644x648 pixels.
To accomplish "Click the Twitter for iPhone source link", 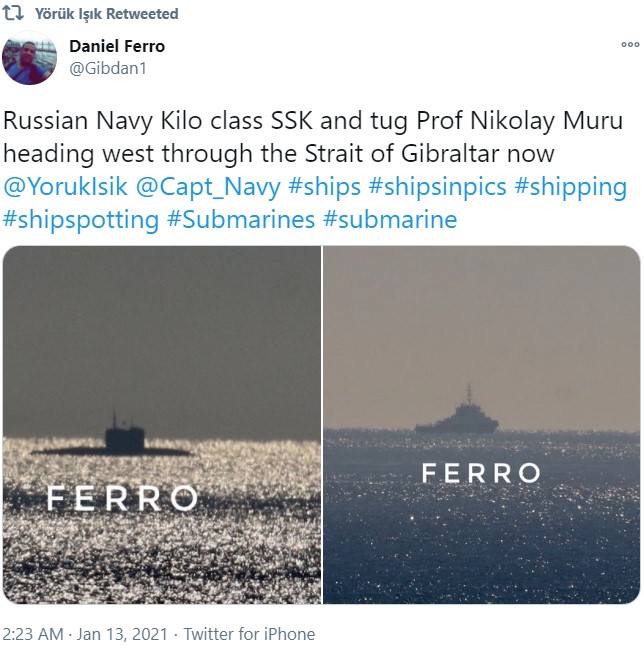I will tap(243, 634).
